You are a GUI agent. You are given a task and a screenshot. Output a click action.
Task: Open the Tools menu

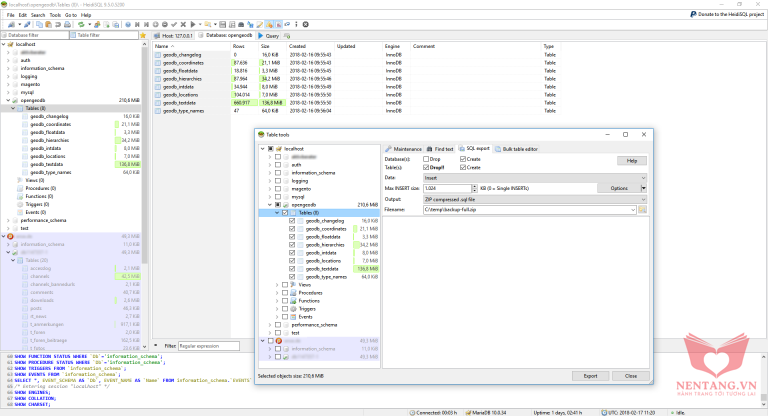click(x=55, y=15)
